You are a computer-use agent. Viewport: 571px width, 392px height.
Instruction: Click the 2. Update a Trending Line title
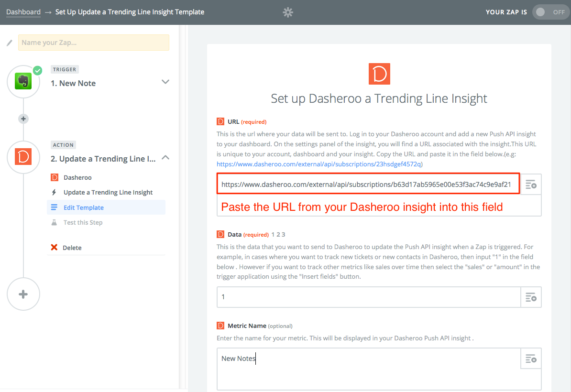[103, 159]
